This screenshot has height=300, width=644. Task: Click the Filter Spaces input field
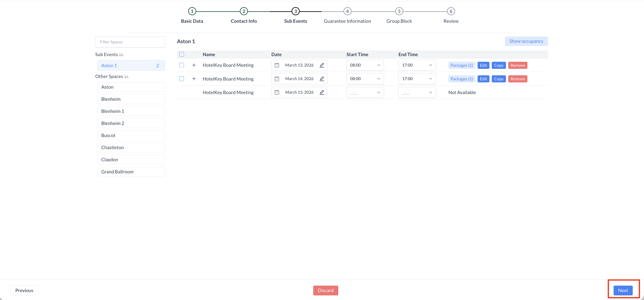(x=130, y=42)
